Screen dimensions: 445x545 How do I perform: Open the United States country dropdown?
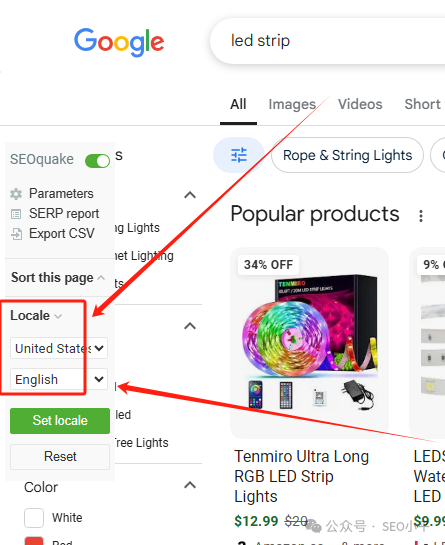coord(59,348)
